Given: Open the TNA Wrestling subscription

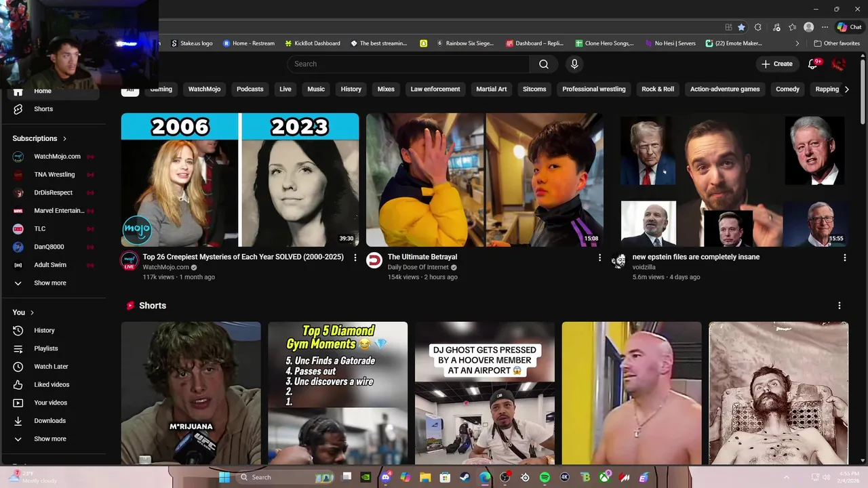Looking at the screenshot, I should [53, 175].
